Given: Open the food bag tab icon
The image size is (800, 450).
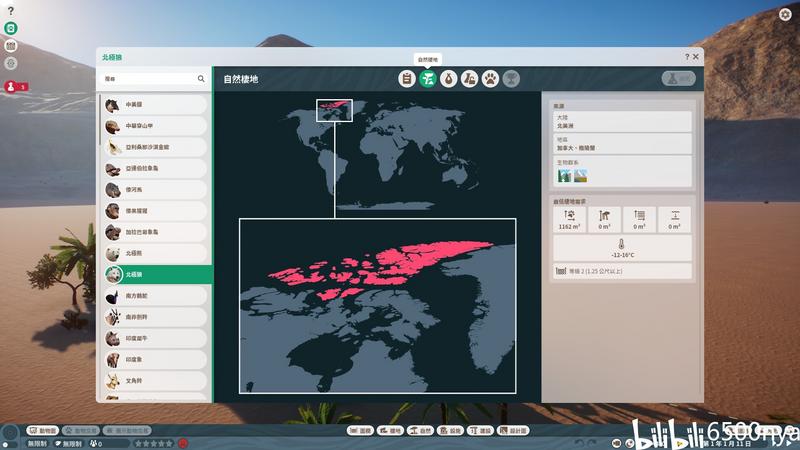Looking at the screenshot, I should point(448,79).
